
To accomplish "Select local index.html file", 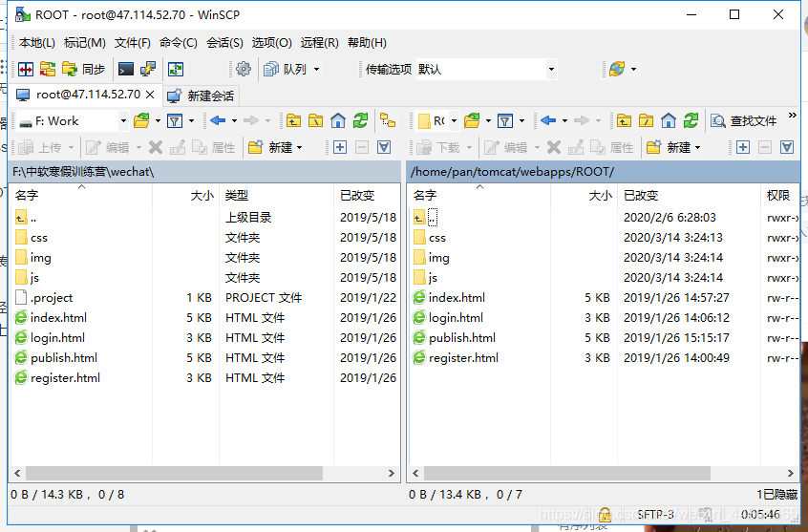I will pyautogui.click(x=58, y=318).
